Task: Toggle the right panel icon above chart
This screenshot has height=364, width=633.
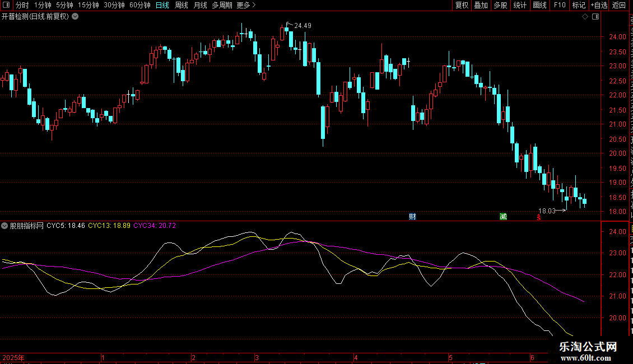Action: click(595, 17)
